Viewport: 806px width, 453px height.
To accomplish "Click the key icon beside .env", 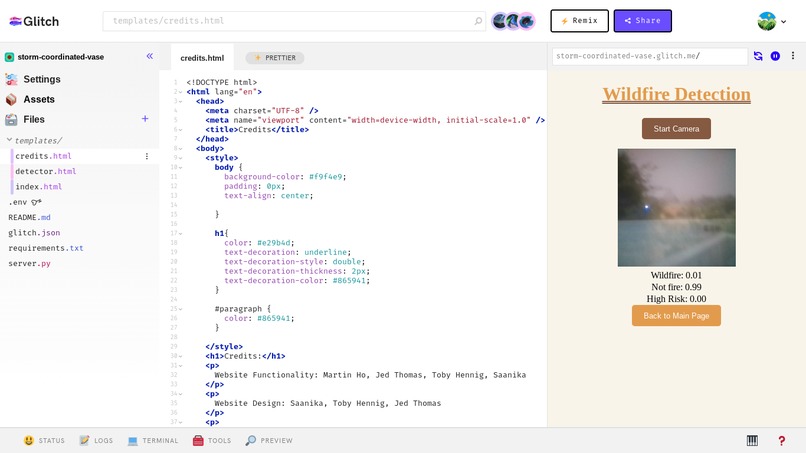I will (x=36, y=202).
